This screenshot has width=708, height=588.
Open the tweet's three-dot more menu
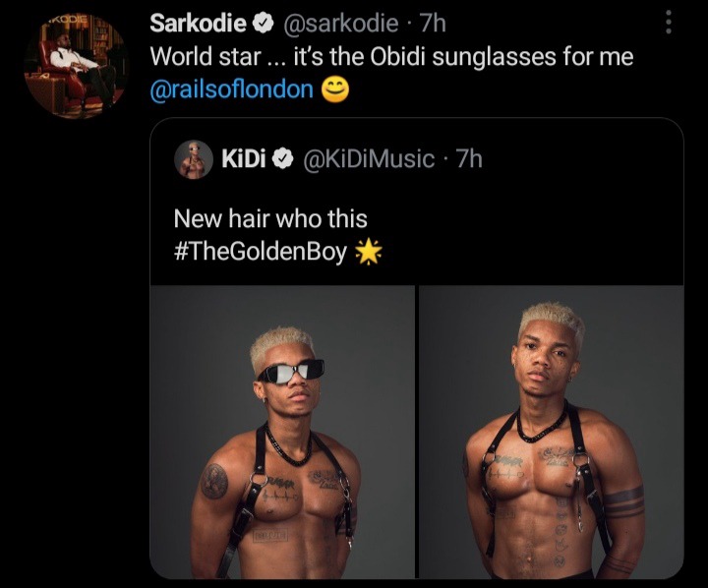[669, 23]
